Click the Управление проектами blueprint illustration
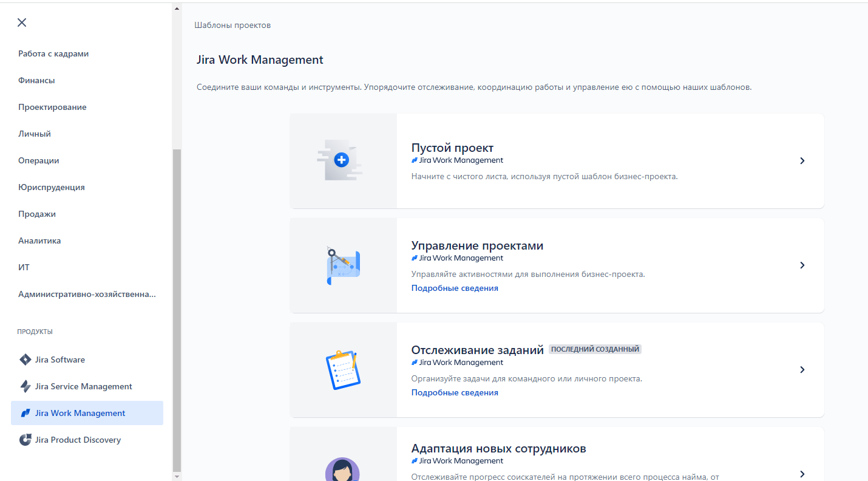 [x=344, y=265]
